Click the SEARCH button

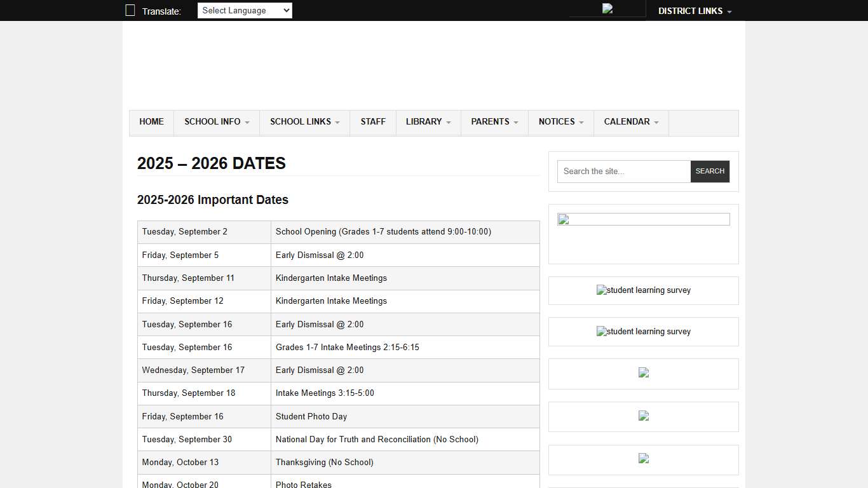710,171
